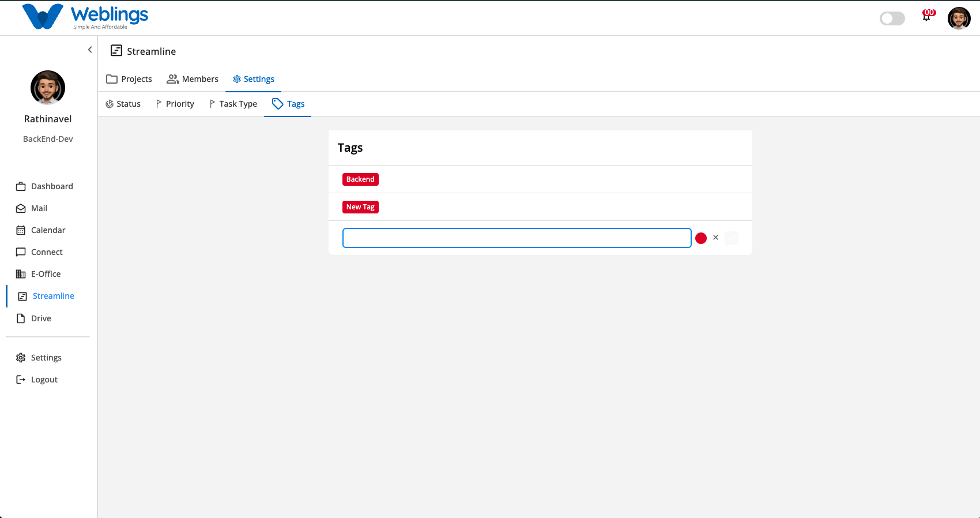
Task: Click the sidebar profile picture of Rathinavel
Action: (x=48, y=88)
